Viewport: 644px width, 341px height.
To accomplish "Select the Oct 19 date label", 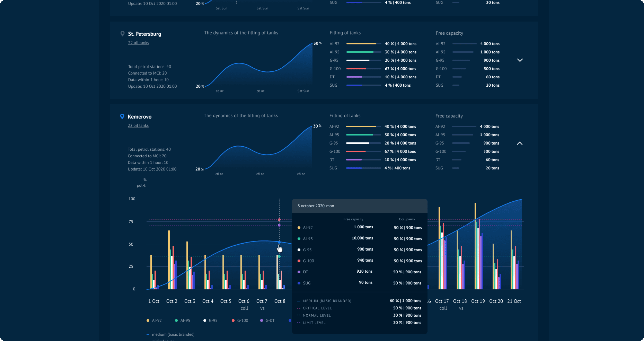I will click(478, 301).
